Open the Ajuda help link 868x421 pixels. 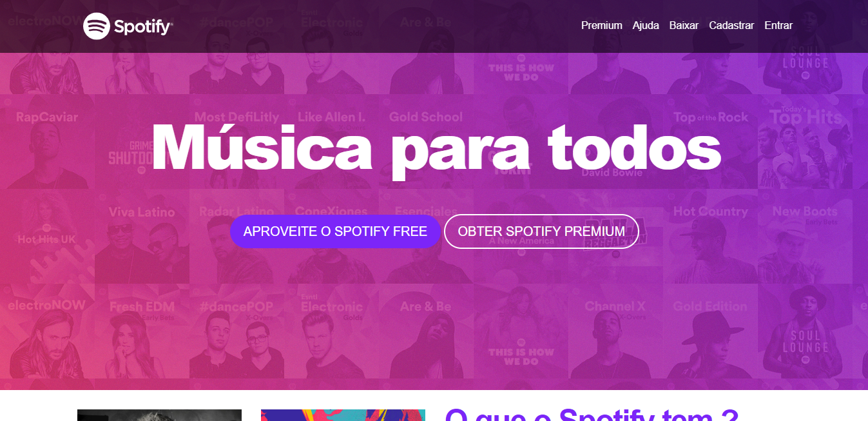point(646,26)
